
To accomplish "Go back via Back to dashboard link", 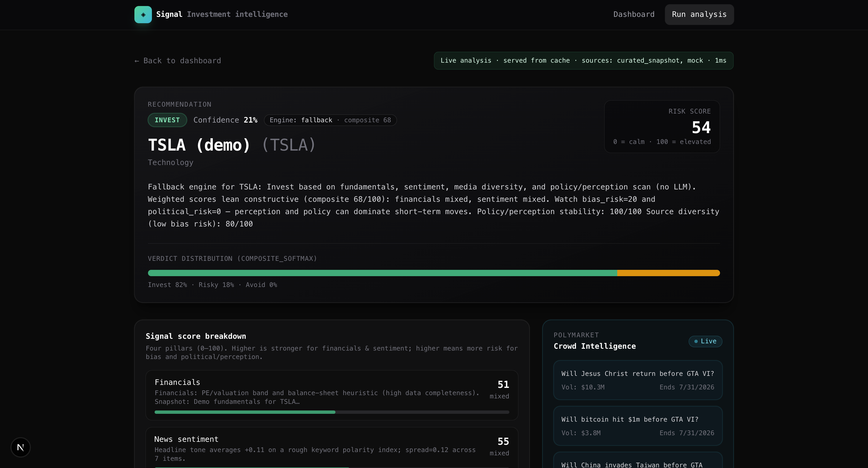I will 178,61.
